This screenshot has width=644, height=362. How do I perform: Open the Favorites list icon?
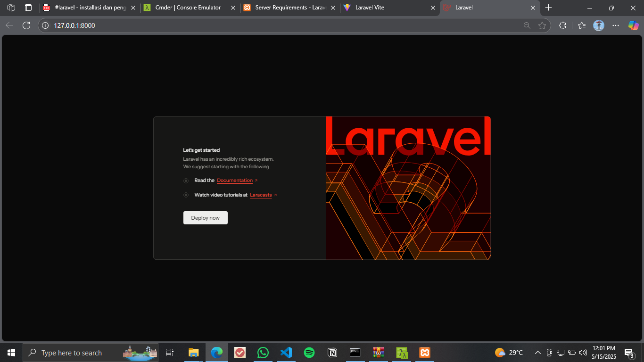tap(582, 25)
